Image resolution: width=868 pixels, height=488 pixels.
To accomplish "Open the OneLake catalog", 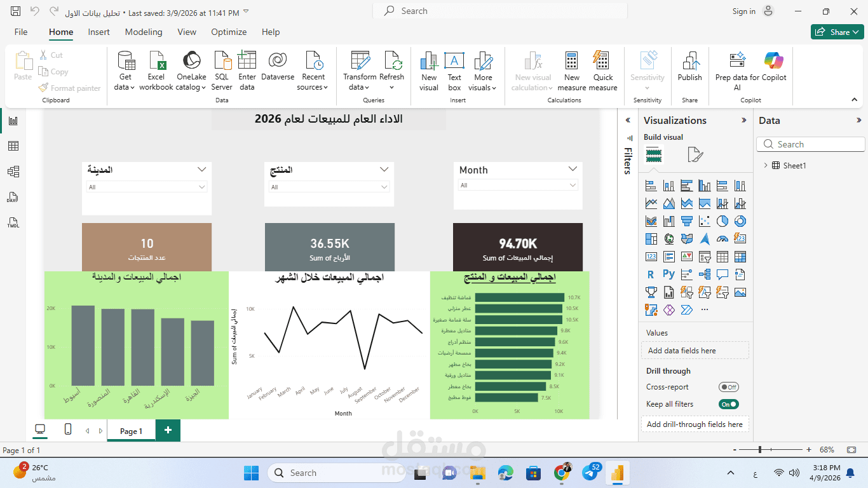I will [x=191, y=71].
